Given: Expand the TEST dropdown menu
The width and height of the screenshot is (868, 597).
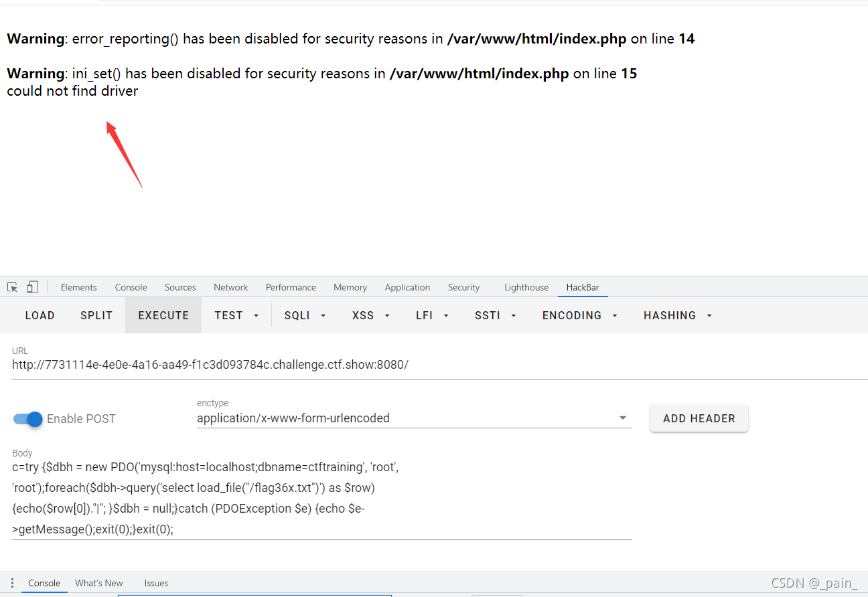Looking at the screenshot, I should tap(236, 315).
